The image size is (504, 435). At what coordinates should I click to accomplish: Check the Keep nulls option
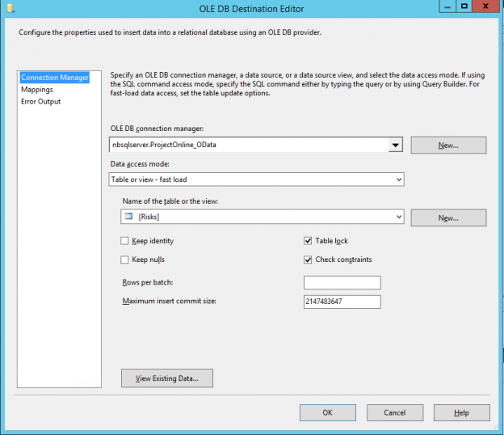click(x=124, y=260)
